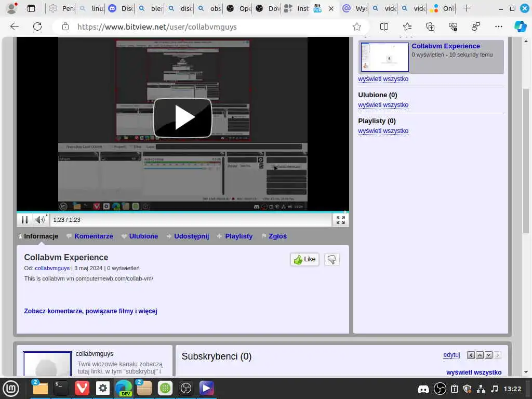Image resolution: width=532 pixels, height=399 pixels.
Task: Open collabvmguys uploader link
Action: coord(52,268)
